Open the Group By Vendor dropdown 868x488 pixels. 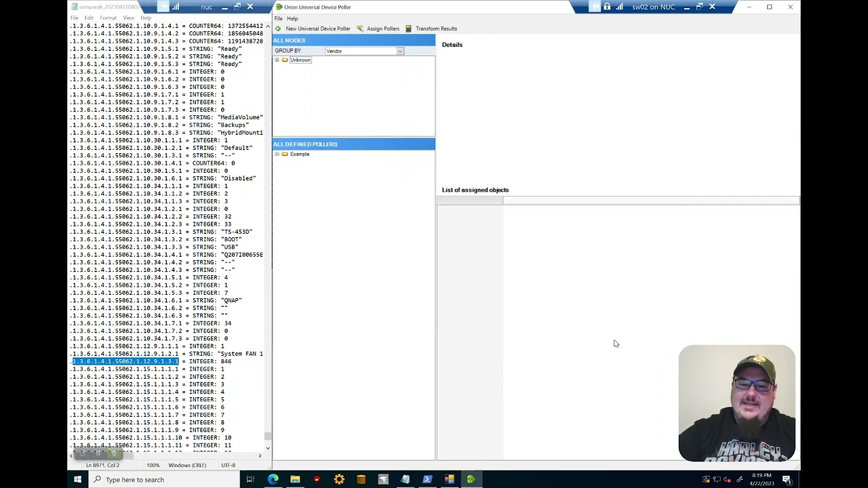(x=400, y=52)
